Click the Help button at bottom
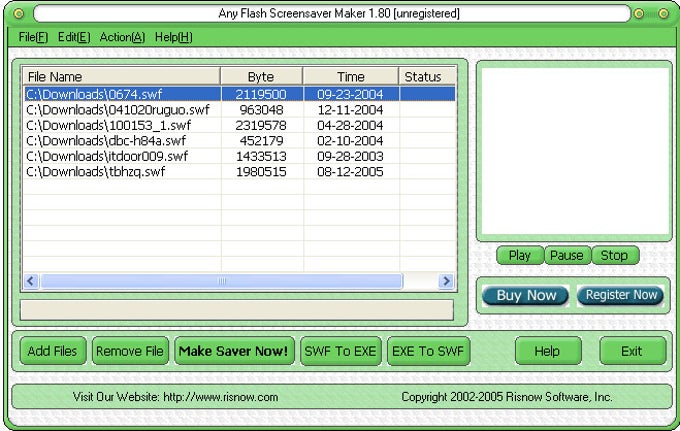The image size is (680, 431). [x=548, y=351]
